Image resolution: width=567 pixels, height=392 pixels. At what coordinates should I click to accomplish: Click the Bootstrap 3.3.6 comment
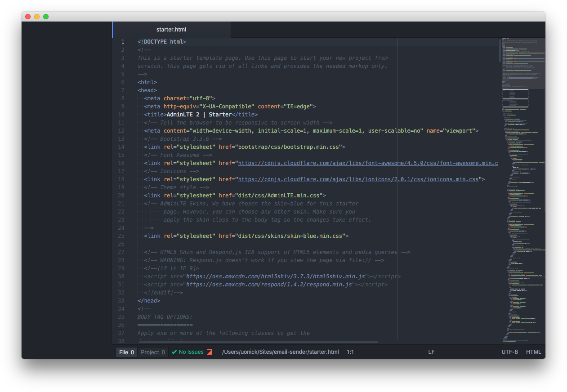[183, 139]
